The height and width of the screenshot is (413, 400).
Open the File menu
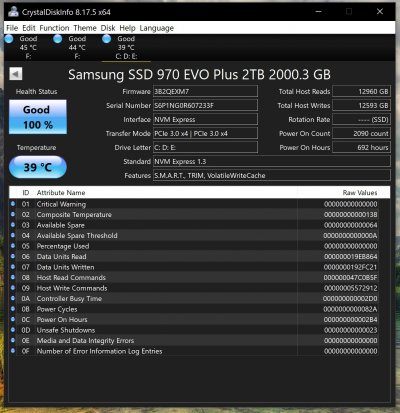(x=12, y=28)
